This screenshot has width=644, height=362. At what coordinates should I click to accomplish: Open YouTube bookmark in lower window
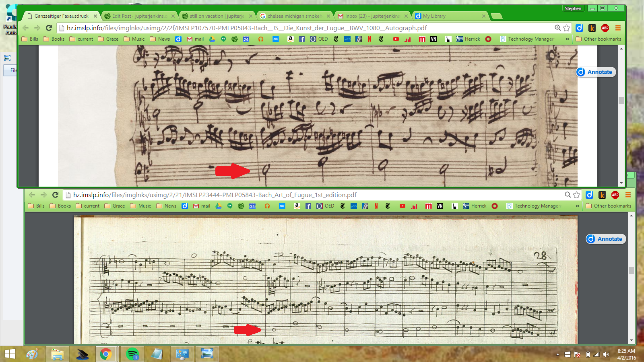coord(402,206)
